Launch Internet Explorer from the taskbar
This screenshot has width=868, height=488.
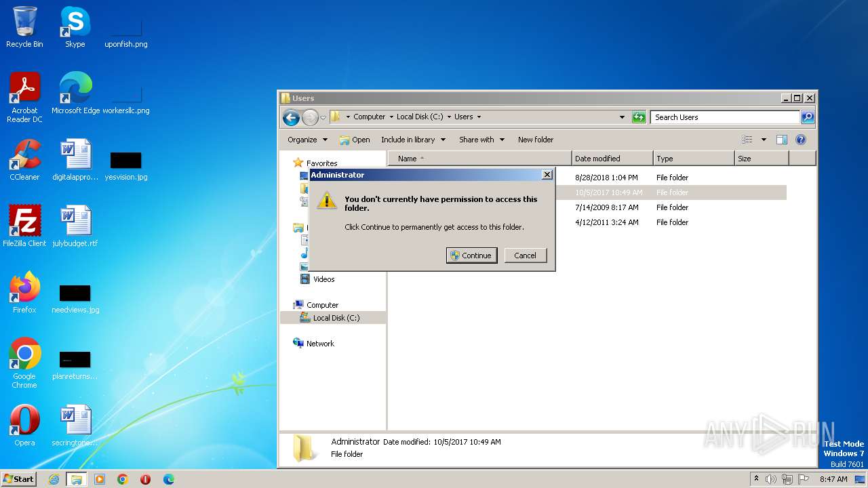pos(54,479)
